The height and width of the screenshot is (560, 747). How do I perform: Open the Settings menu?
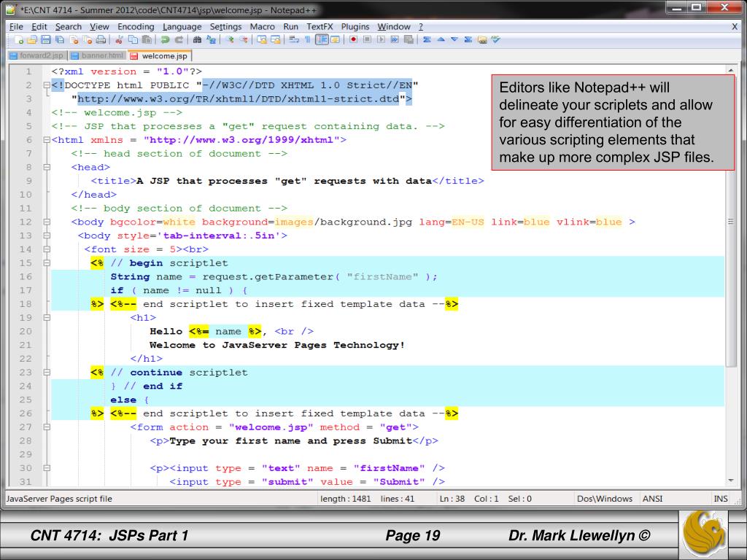tap(226, 27)
